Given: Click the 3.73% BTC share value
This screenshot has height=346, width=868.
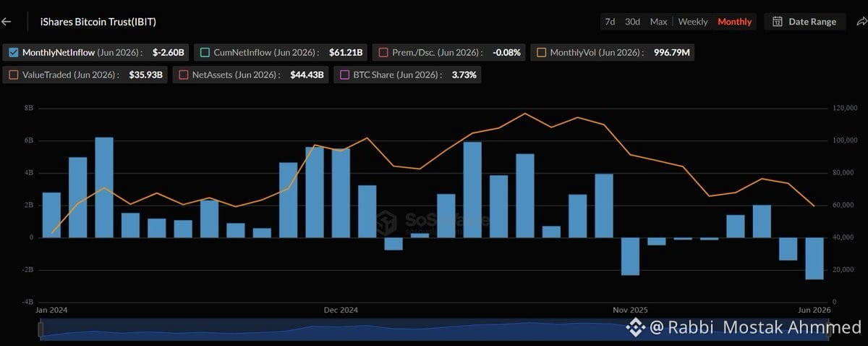Looking at the screenshot, I should [x=464, y=75].
